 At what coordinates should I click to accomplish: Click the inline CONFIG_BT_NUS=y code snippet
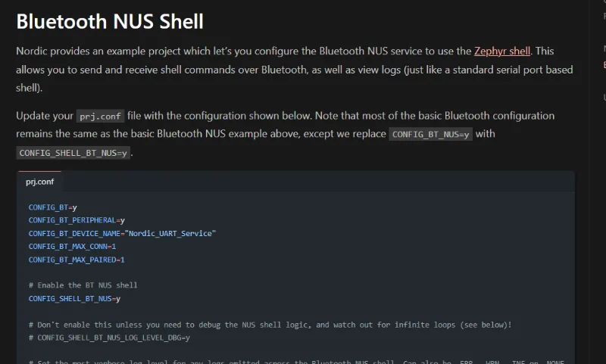point(430,134)
